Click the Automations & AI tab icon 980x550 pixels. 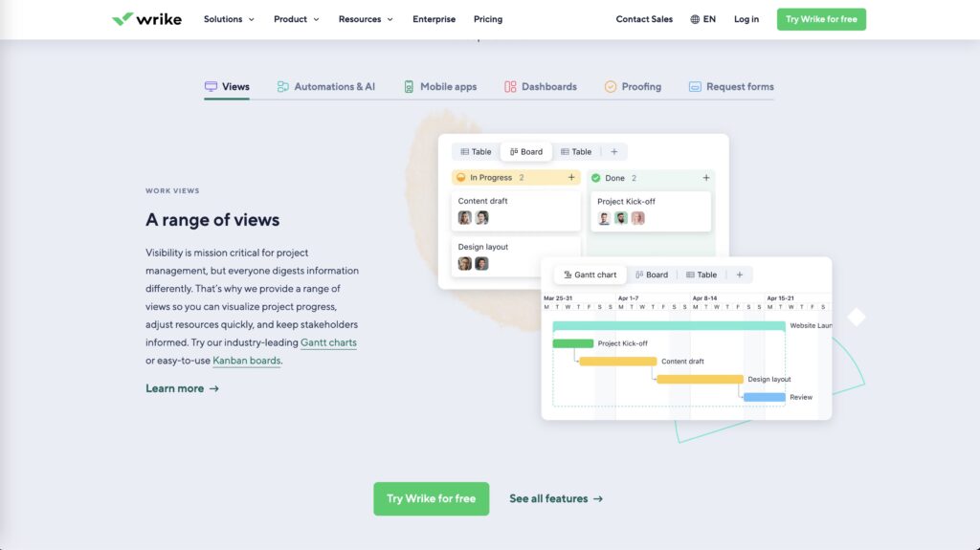(x=283, y=87)
